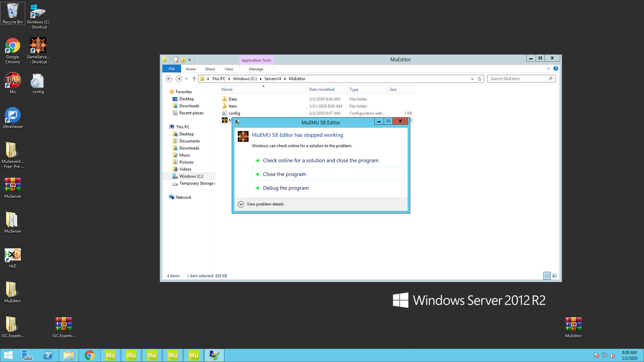
Task: Switch to the Home ribbon tab
Action: click(191, 69)
